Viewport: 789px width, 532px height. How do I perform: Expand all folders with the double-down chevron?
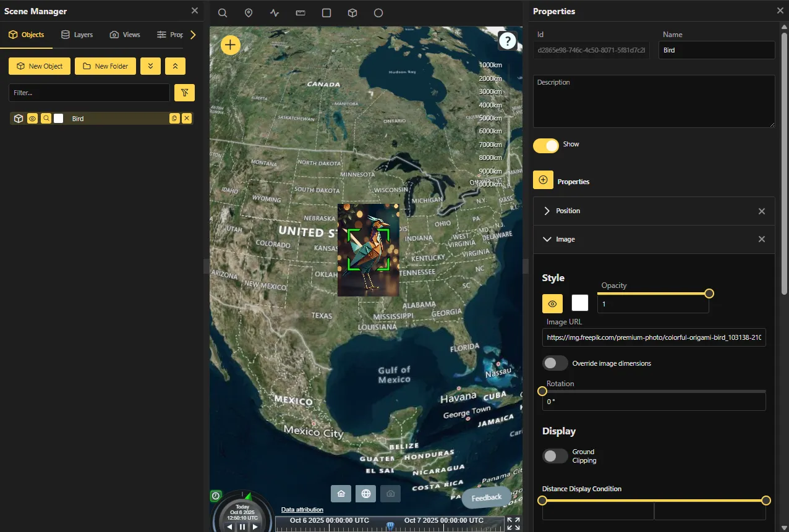150,66
